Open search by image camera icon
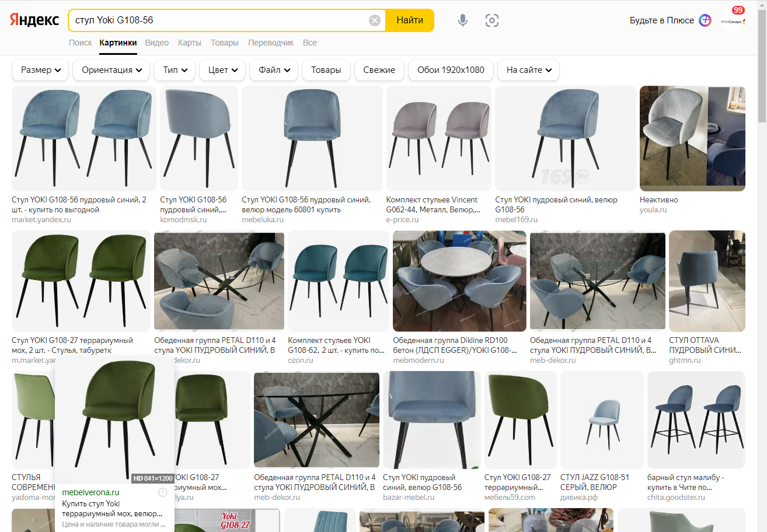Screen dimensions: 767x532 492,20
